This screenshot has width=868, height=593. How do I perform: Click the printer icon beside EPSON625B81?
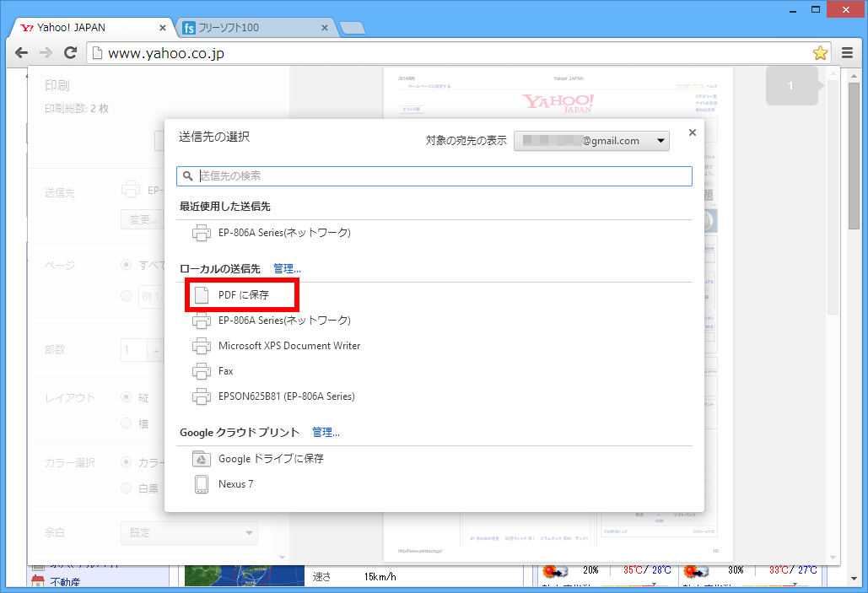pos(202,396)
